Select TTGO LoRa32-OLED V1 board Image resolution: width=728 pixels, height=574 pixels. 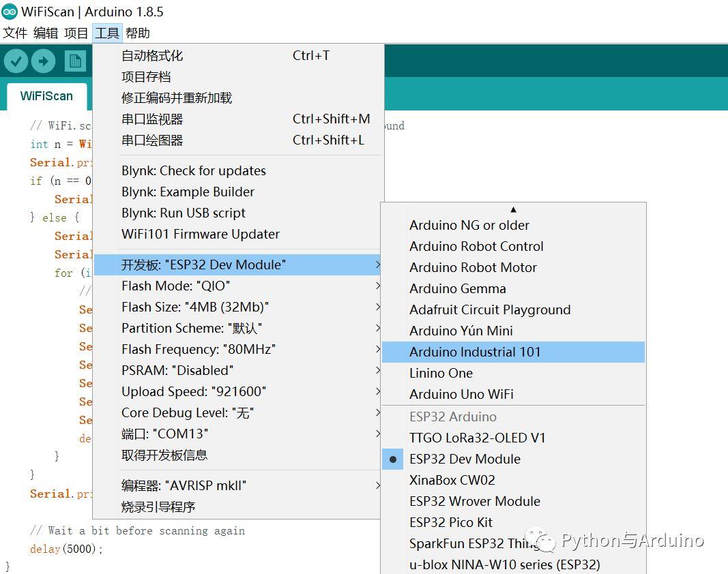coord(513,438)
